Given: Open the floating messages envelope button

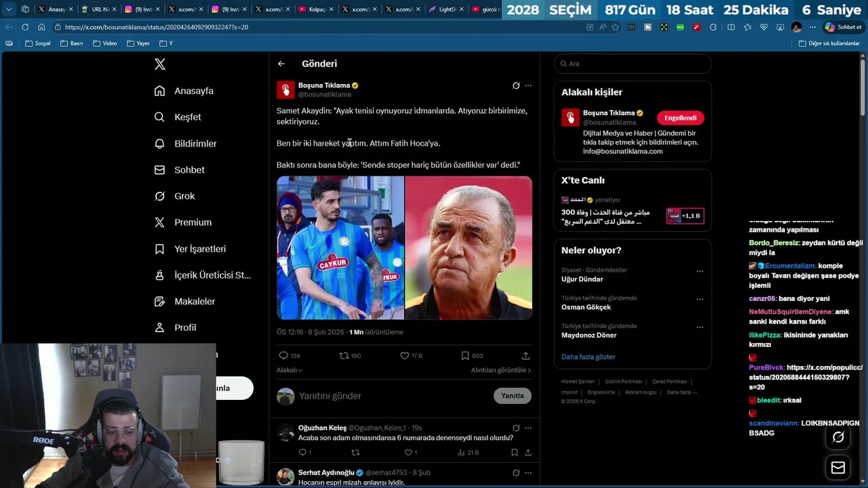Looking at the screenshot, I should click(838, 468).
